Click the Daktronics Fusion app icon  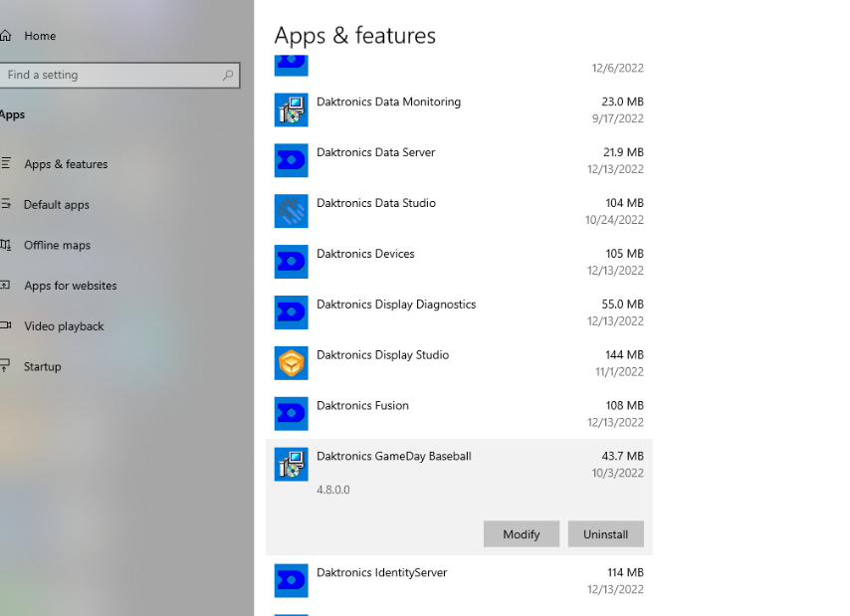pos(291,414)
